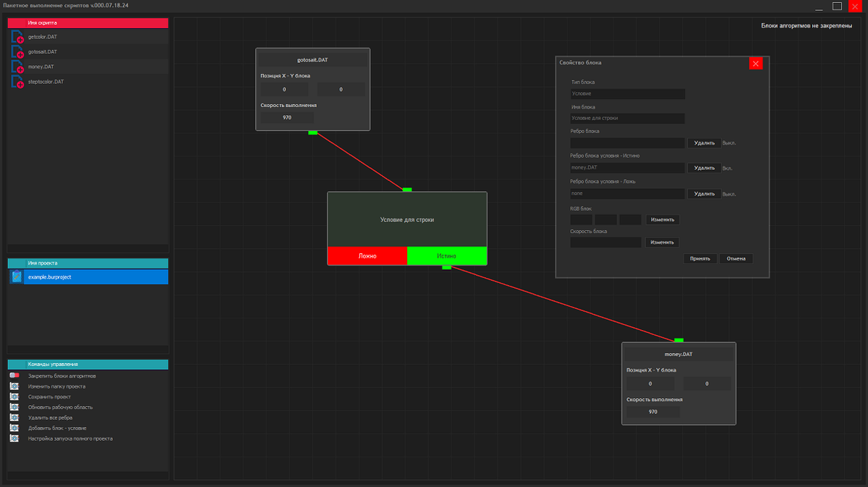The width and height of the screenshot is (868, 487).
Task: Click the Тип блока field showing Условие
Action: [x=627, y=94]
